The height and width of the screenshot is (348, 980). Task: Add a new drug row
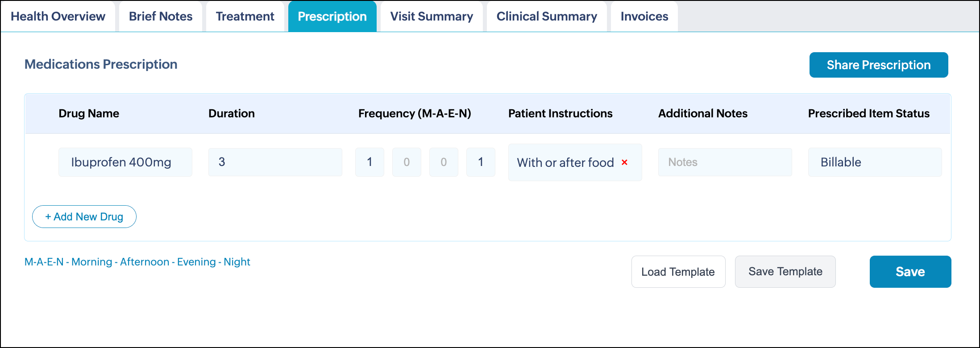(84, 217)
